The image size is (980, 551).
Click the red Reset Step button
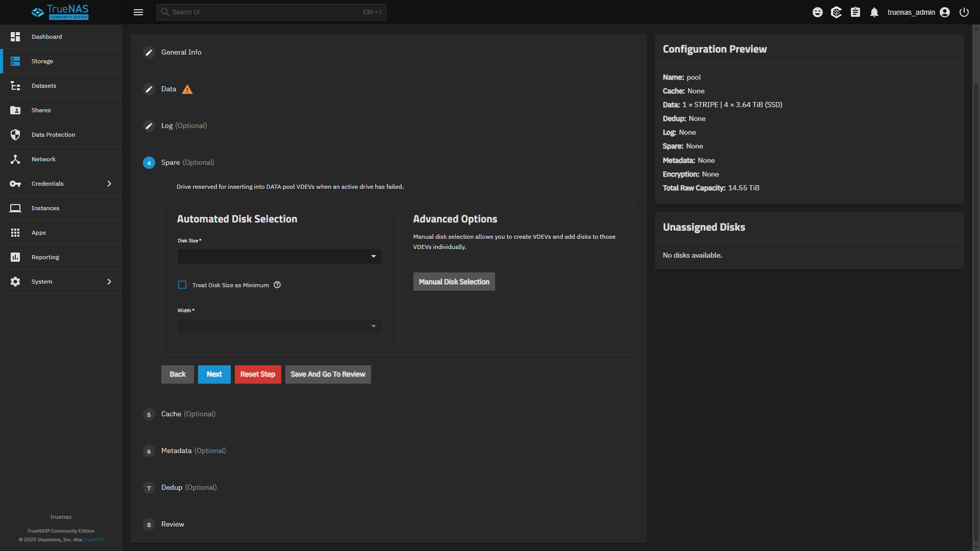click(258, 374)
